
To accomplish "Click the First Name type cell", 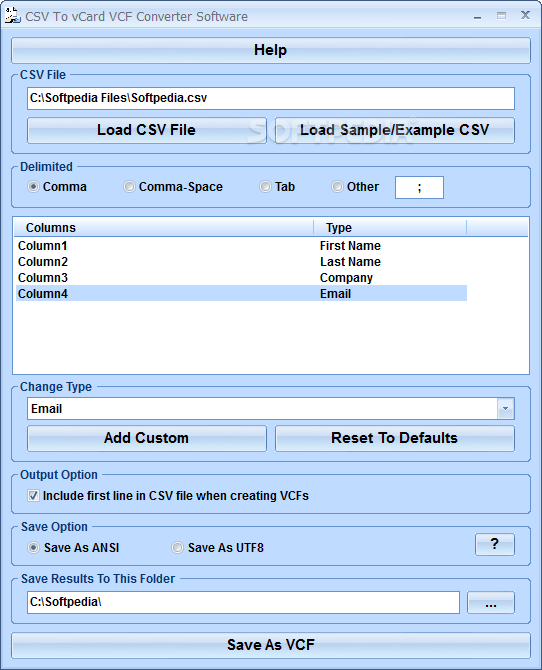I will coord(350,246).
